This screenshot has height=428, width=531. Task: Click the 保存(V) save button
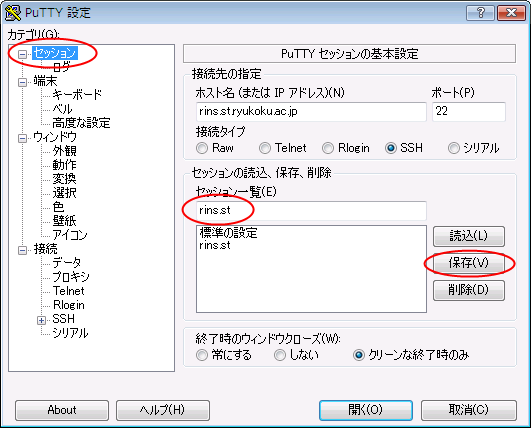coord(469,263)
